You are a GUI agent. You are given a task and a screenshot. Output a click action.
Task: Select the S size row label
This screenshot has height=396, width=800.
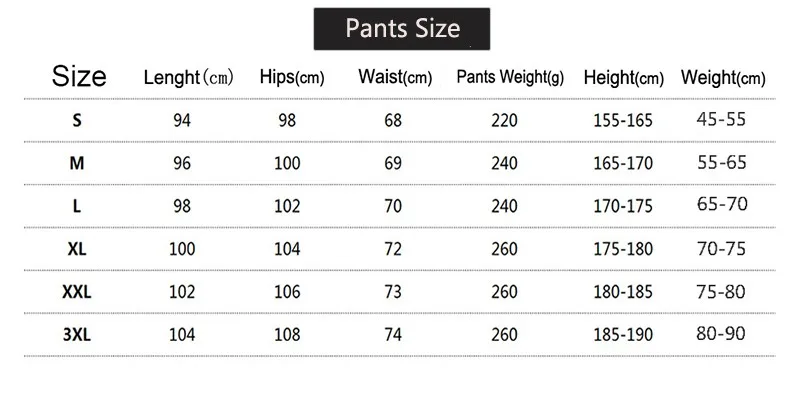pyautogui.click(x=77, y=120)
